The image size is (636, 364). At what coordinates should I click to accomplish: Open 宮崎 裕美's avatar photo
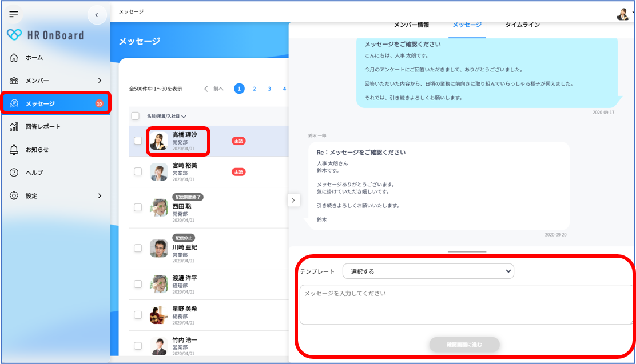[x=158, y=172]
